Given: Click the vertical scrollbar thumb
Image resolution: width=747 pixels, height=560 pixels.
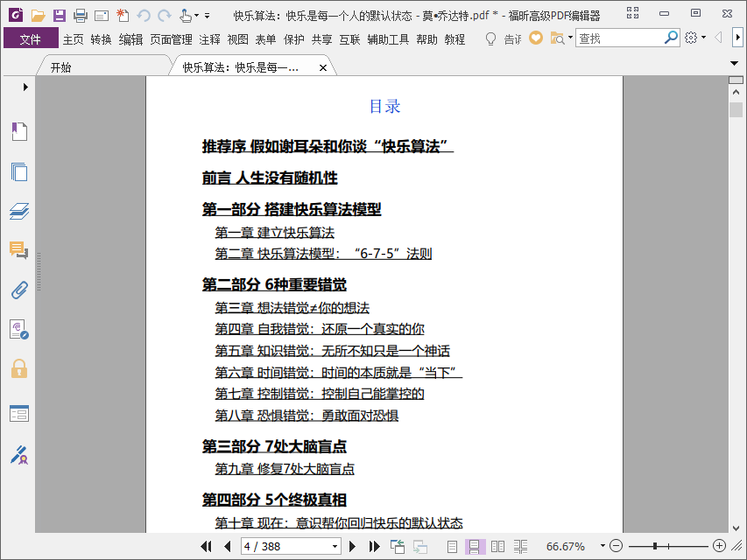Looking at the screenshot, I should point(736,109).
